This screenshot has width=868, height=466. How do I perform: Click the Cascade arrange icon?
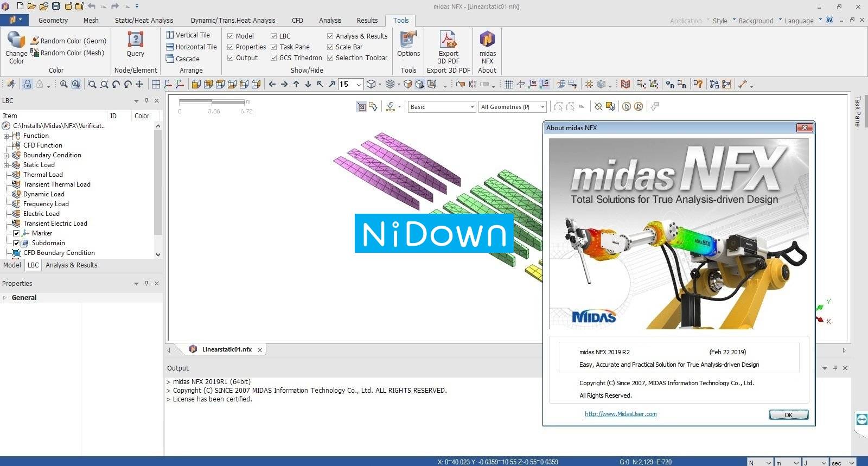click(x=170, y=59)
